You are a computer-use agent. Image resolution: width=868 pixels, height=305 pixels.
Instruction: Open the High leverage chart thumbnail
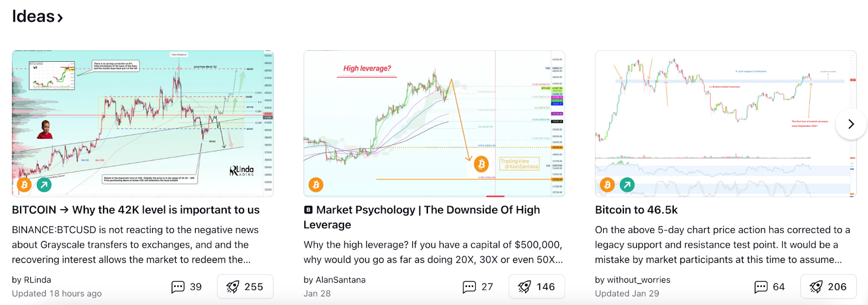[434, 124]
